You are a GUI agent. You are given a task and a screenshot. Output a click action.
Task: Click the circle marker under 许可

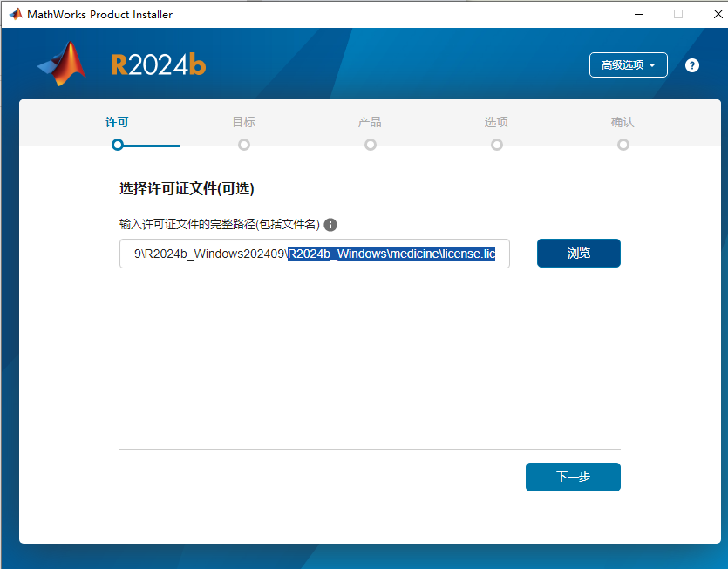(x=118, y=145)
